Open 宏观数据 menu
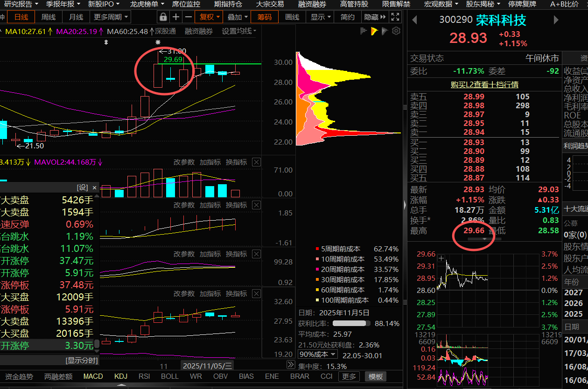The height and width of the screenshot is (389, 588). 441,4
